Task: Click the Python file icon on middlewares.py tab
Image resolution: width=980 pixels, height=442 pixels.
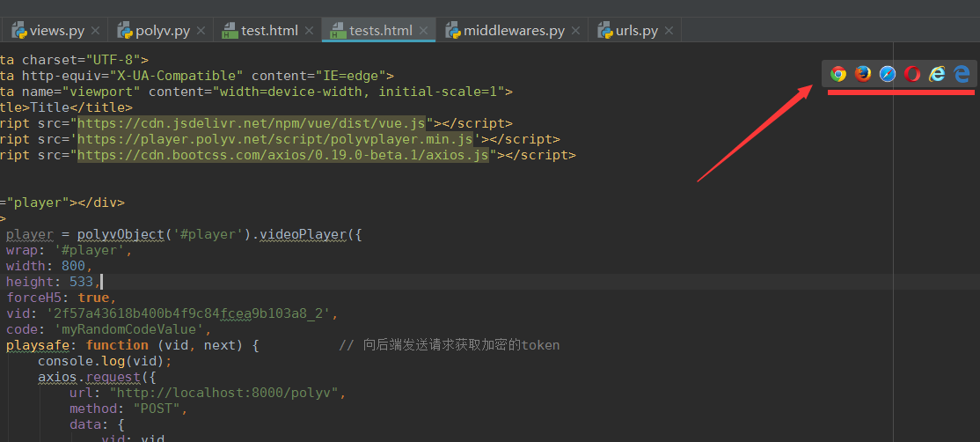Action: click(x=453, y=30)
